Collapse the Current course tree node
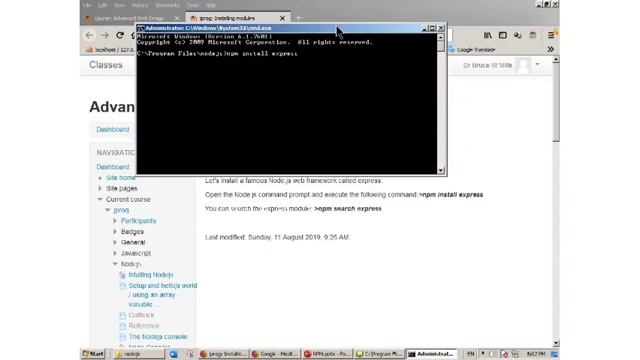The height and width of the screenshot is (360, 640). [x=100, y=199]
